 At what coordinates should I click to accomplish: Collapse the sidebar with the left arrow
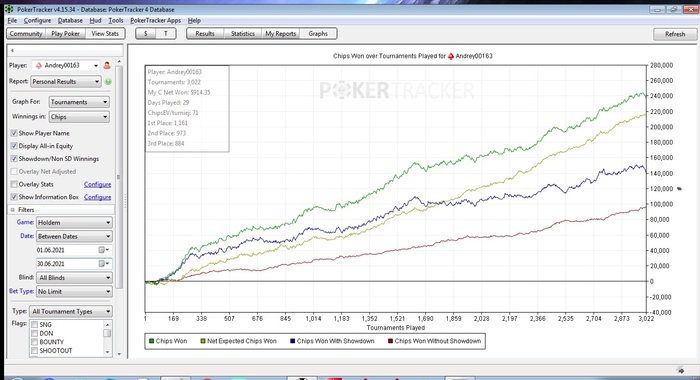[x=12, y=50]
